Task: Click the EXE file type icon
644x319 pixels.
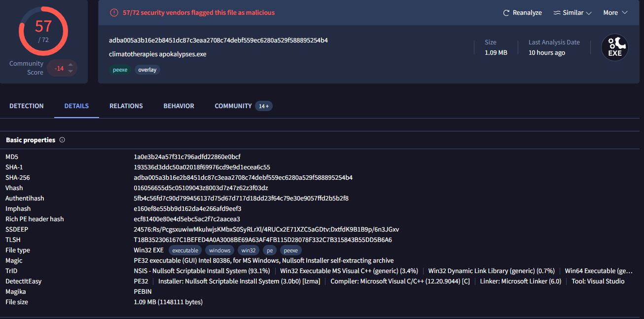Action: [615, 47]
